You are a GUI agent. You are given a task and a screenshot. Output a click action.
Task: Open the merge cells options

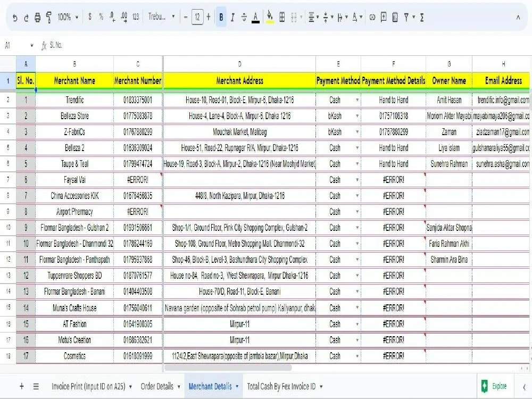coord(296,17)
